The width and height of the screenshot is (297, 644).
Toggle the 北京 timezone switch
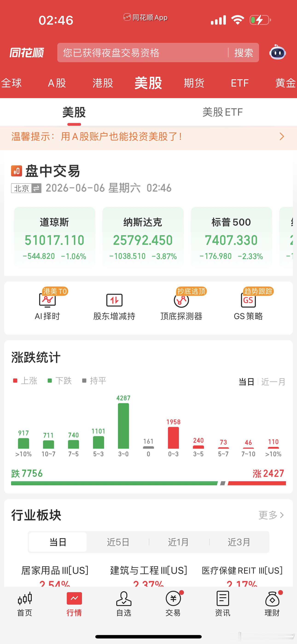click(26, 188)
